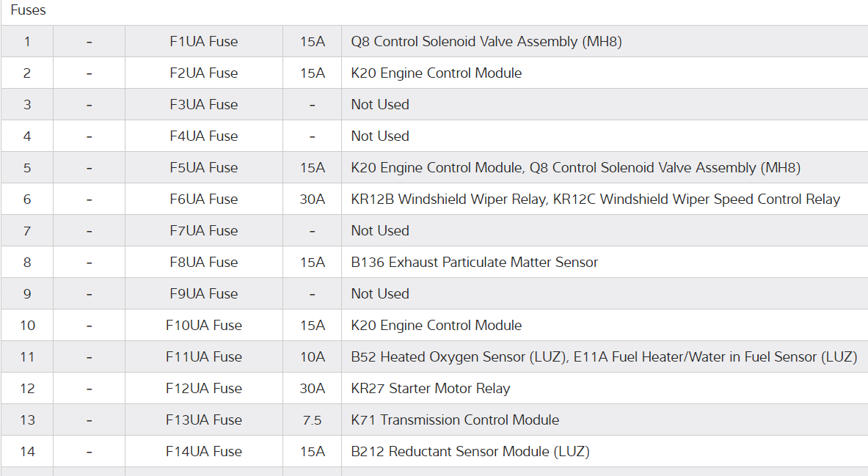Screen dimensions: 868x476
Task: Click row number 10 cell
Action: pyautogui.click(x=27, y=326)
